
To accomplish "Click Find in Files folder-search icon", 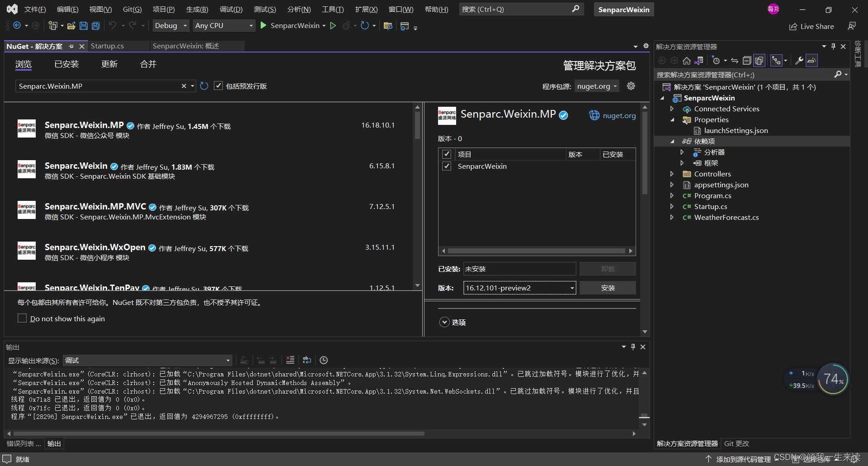I will click(x=388, y=26).
